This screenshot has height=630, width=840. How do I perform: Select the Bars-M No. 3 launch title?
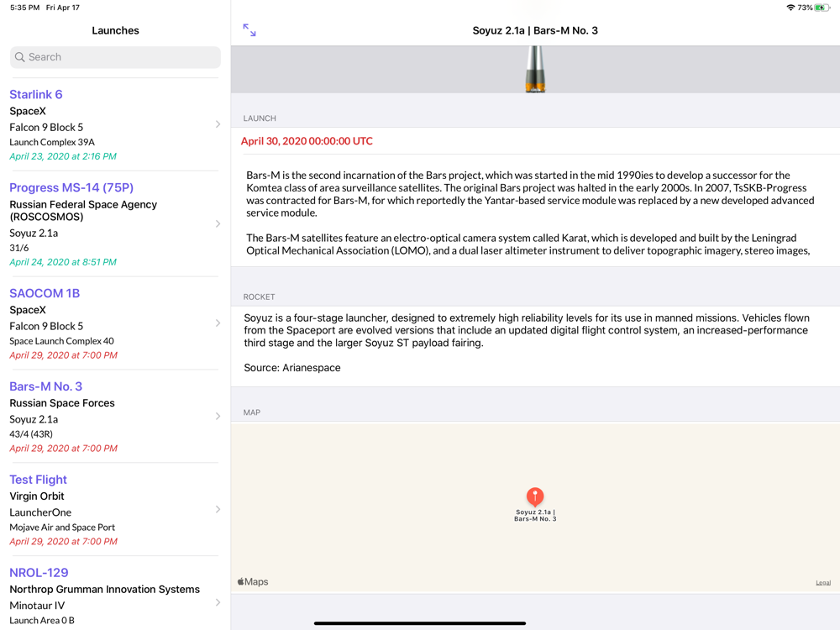[x=45, y=386]
